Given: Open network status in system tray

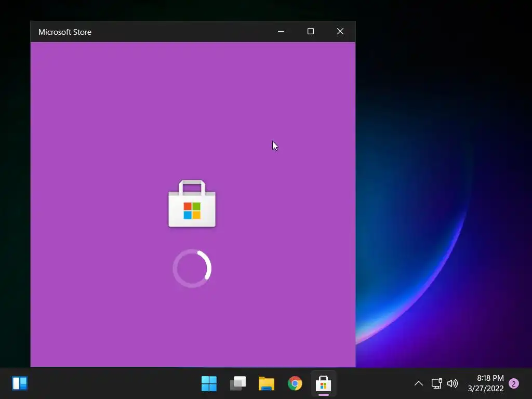Looking at the screenshot, I should point(436,383).
